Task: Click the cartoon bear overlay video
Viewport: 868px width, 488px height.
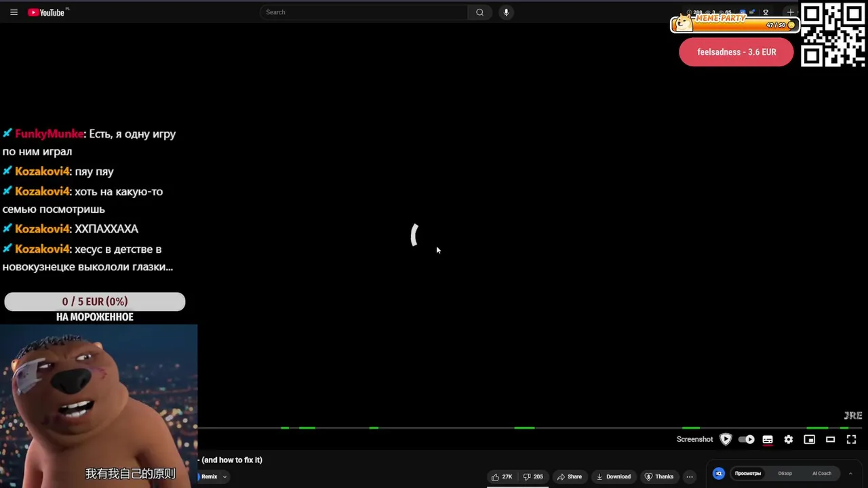Action: tap(98, 406)
